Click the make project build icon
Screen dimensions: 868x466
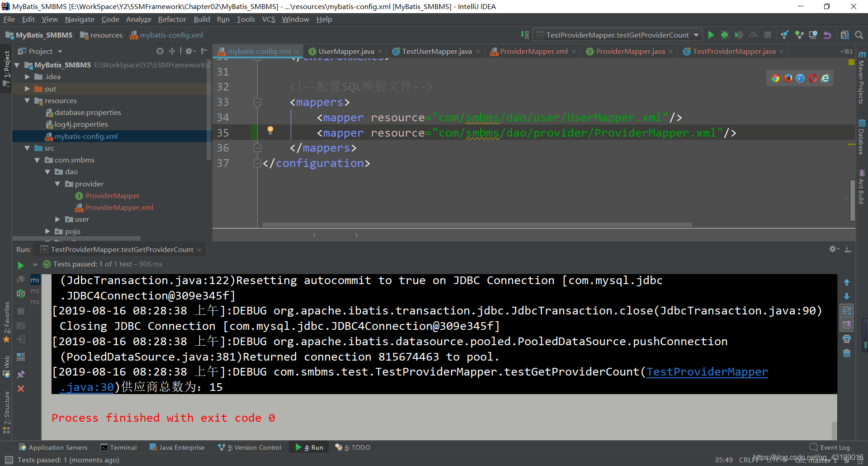(524, 35)
